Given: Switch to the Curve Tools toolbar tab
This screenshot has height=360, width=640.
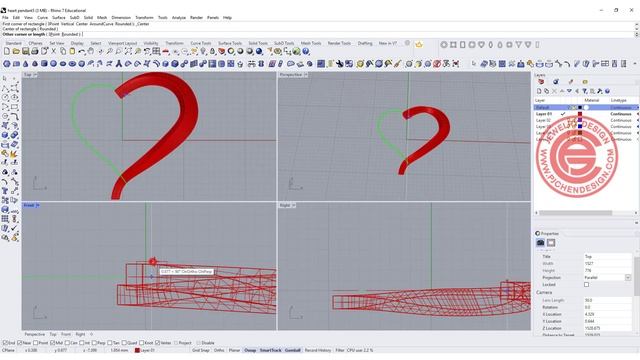Looking at the screenshot, I should (x=201, y=43).
